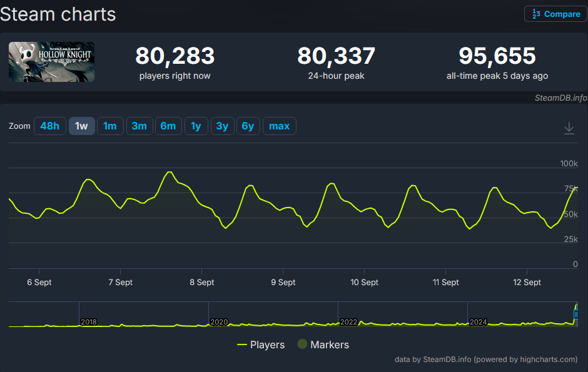Set chart zoom to 6m
The image size is (588, 372).
click(x=168, y=126)
